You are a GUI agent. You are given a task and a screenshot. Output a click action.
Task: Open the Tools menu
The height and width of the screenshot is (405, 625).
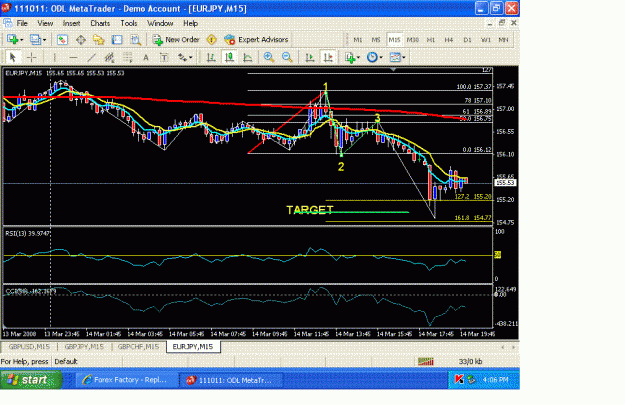[129, 24]
